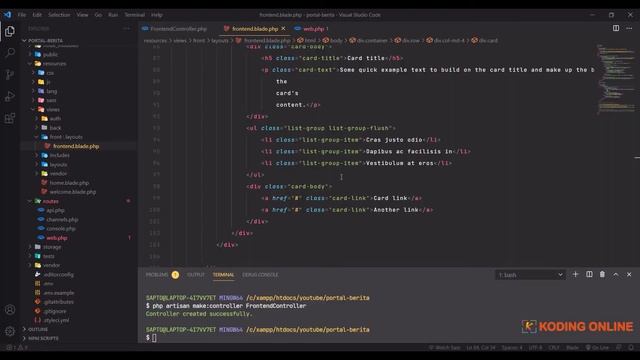This screenshot has width=640, height=360.
Task: Switch to the Output panel tab
Action: click(196, 275)
